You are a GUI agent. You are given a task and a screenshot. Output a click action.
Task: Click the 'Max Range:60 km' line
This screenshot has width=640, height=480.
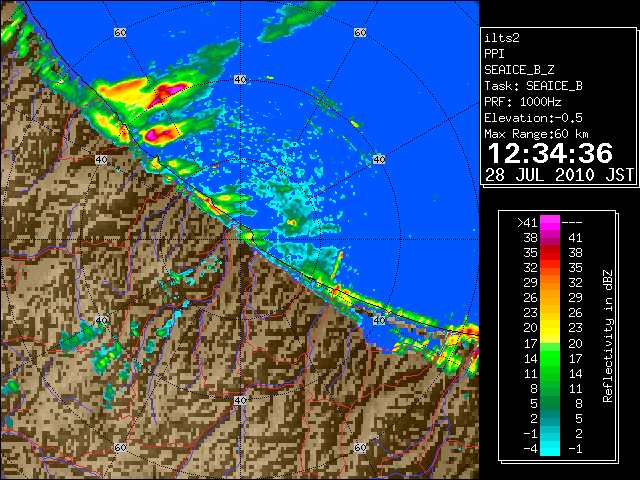point(536,134)
